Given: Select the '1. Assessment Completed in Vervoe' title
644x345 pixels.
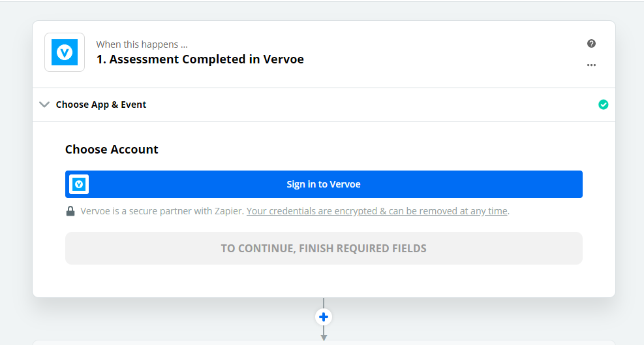Looking at the screenshot, I should pyautogui.click(x=200, y=59).
